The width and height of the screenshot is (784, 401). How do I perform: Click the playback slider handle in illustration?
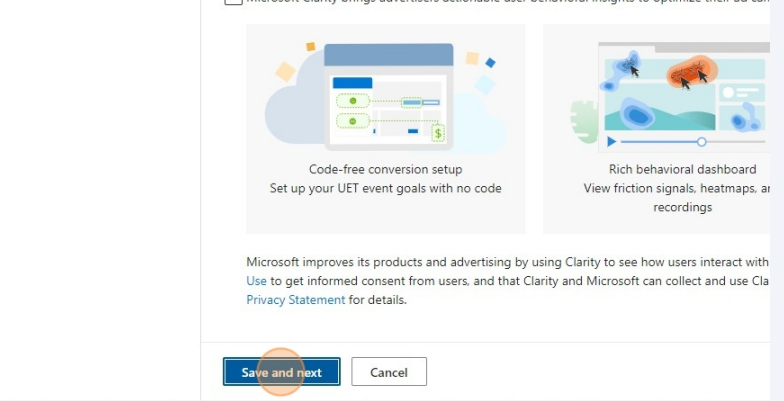click(x=702, y=142)
